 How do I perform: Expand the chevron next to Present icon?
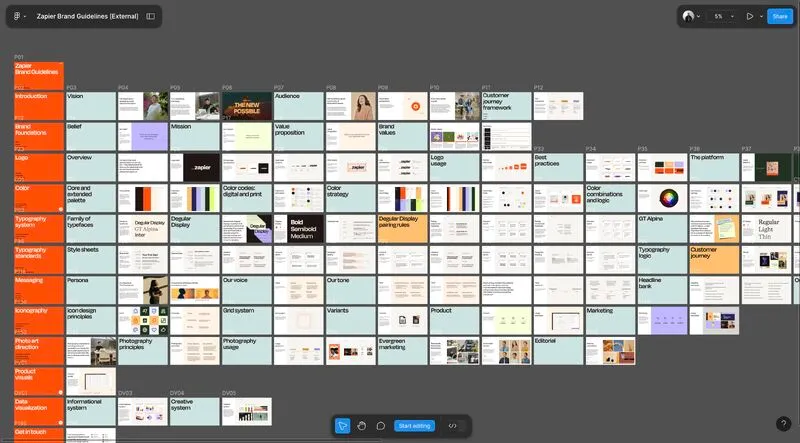pos(761,16)
